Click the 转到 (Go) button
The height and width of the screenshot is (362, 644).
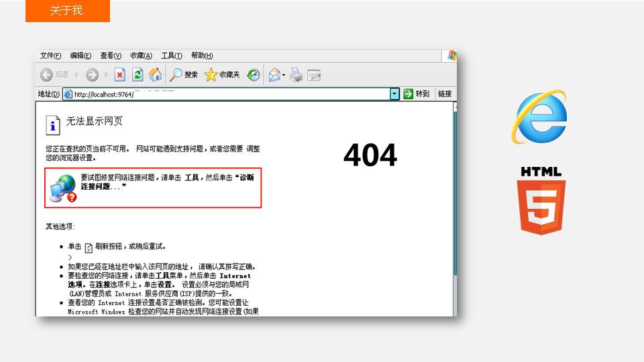tap(416, 94)
